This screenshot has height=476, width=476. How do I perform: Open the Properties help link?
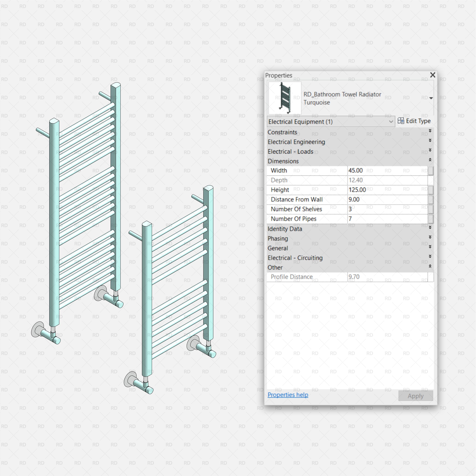288,395
